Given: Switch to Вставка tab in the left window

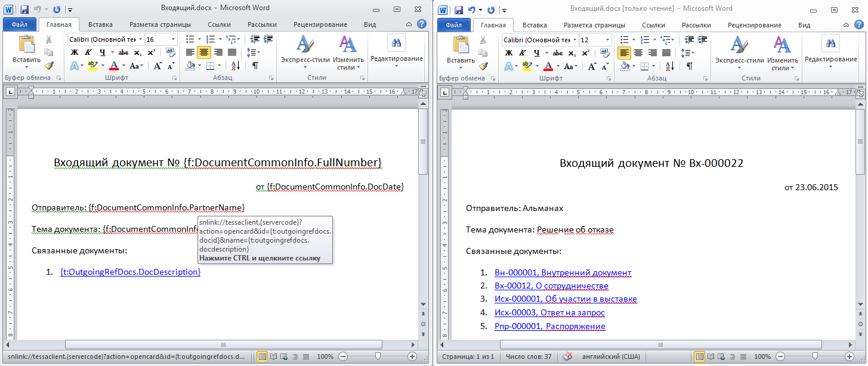Looking at the screenshot, I should point(100,24).
